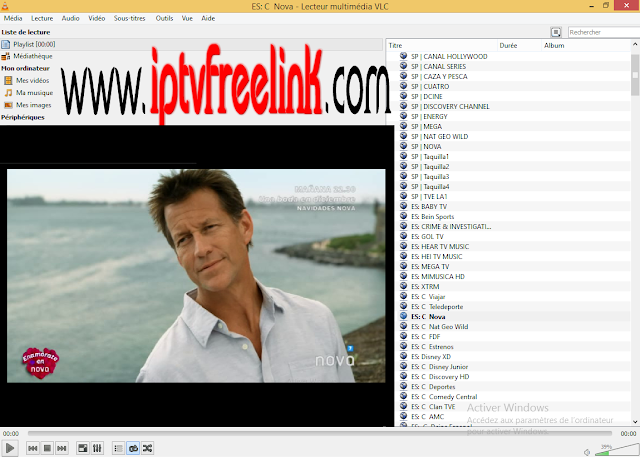The width and height of the screenshot is (640, 457).
Task: Toggle the playlist view button
Action: [x=118, y=448]
